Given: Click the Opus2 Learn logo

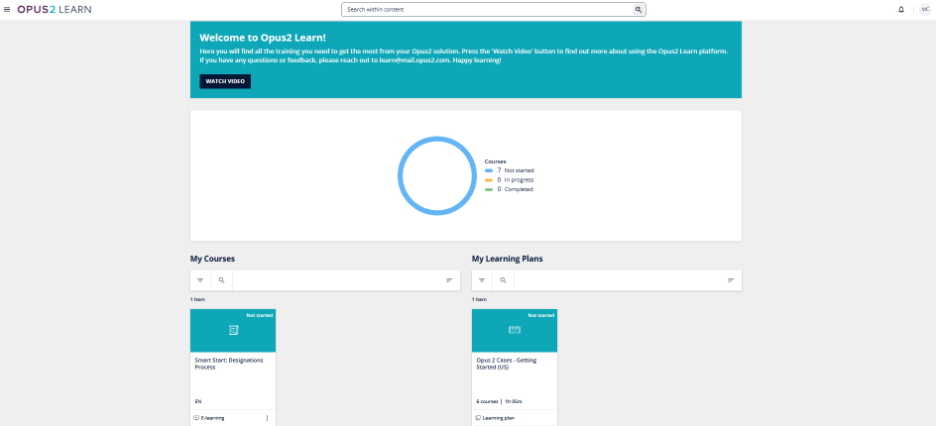Looking at the screenshot, I should pyautogui.click(x=54, y=10).
